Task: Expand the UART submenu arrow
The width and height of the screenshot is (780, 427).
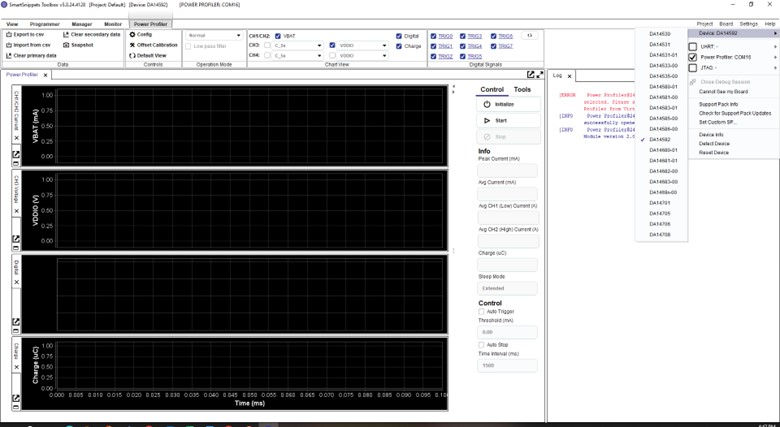Action: click(x=775, y=46)
